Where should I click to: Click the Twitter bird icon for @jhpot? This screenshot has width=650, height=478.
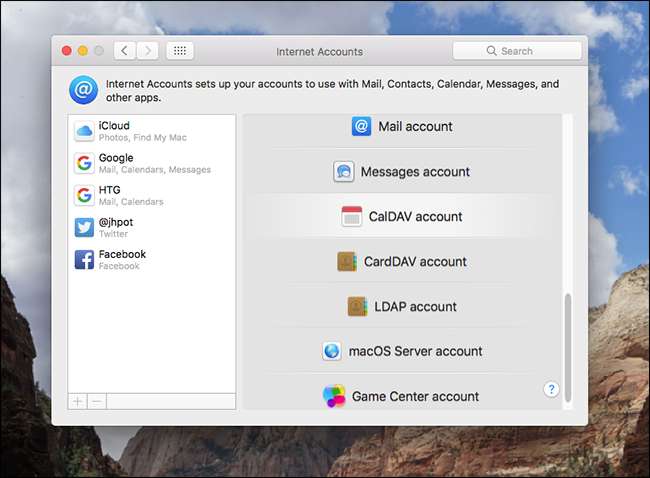tap(84, 227)
